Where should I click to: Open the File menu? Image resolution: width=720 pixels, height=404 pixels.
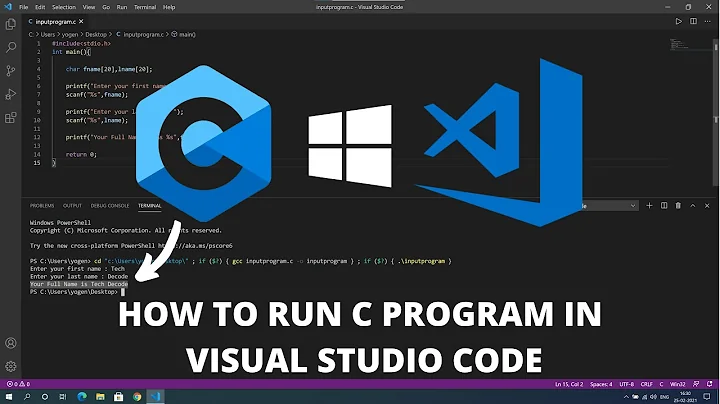coord(23,7)
